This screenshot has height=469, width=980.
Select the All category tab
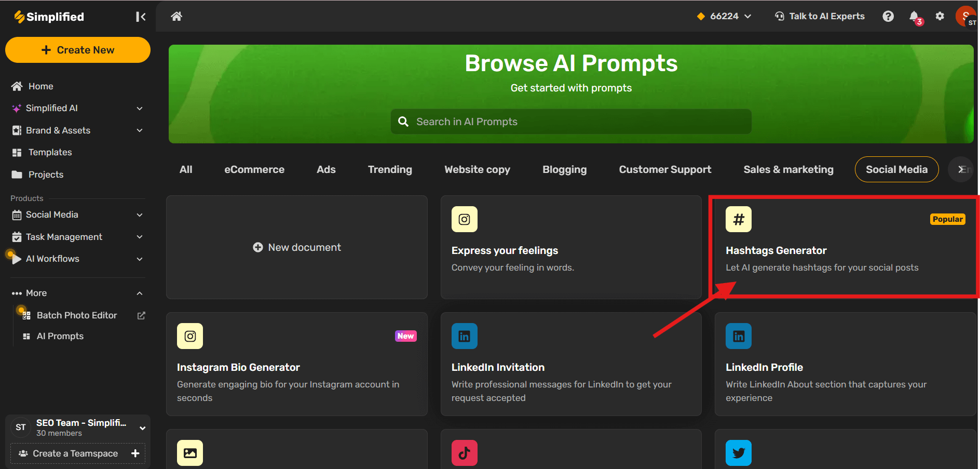pos(186,169)
